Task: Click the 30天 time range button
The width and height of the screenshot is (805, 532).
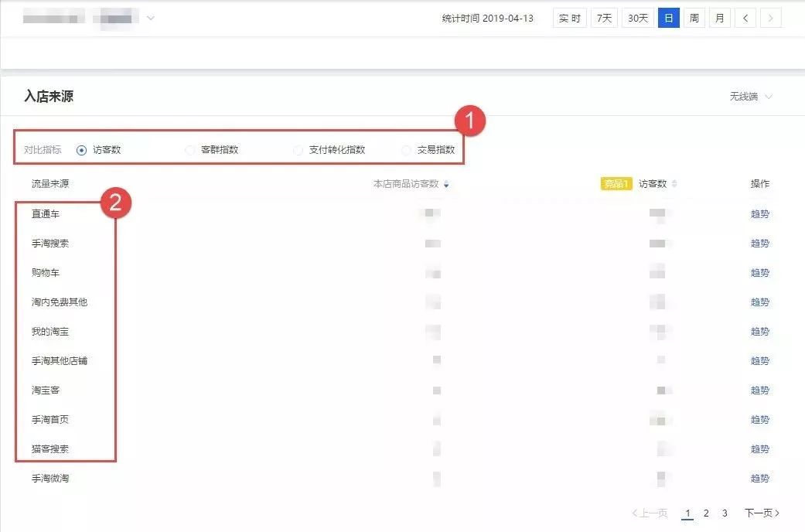Action: pyautogui.click(x=636, y=18)
